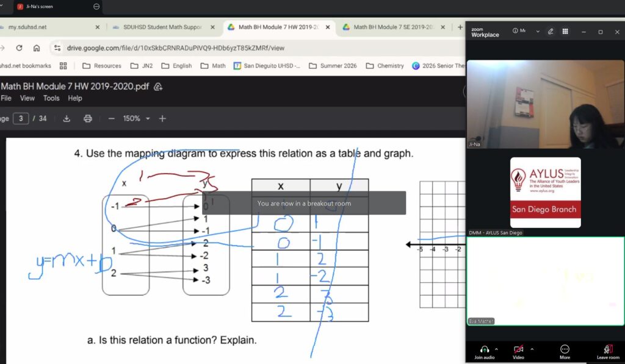Expand the Zoom meeting info chevron
The image size is (625, 364).
click(x=538, y=31)
